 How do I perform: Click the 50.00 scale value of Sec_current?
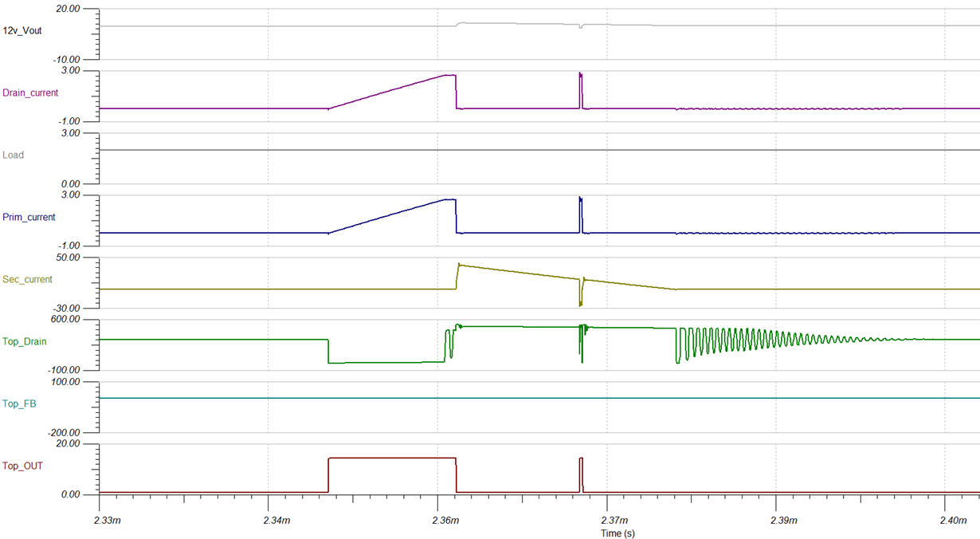(x=69, y=258)
